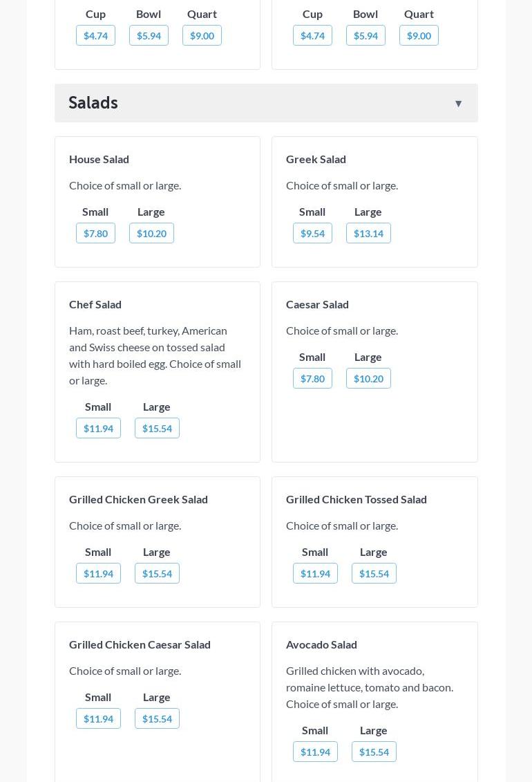
Task: Select Avocado Salad small $11.94 price
Action: [315, 752]
